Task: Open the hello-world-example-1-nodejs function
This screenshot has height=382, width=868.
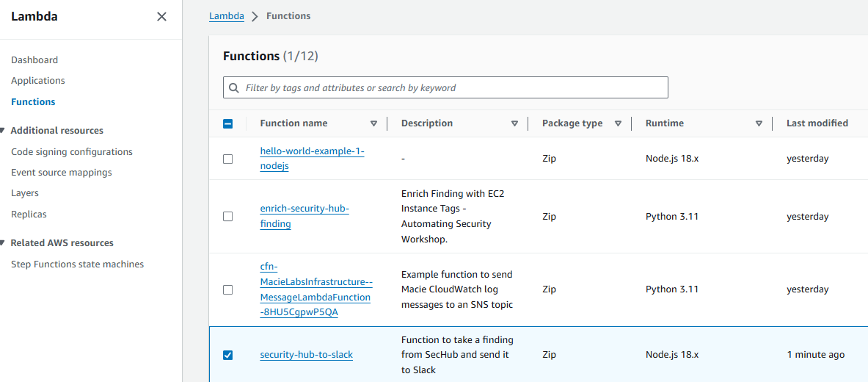Action: pos(313,159)
